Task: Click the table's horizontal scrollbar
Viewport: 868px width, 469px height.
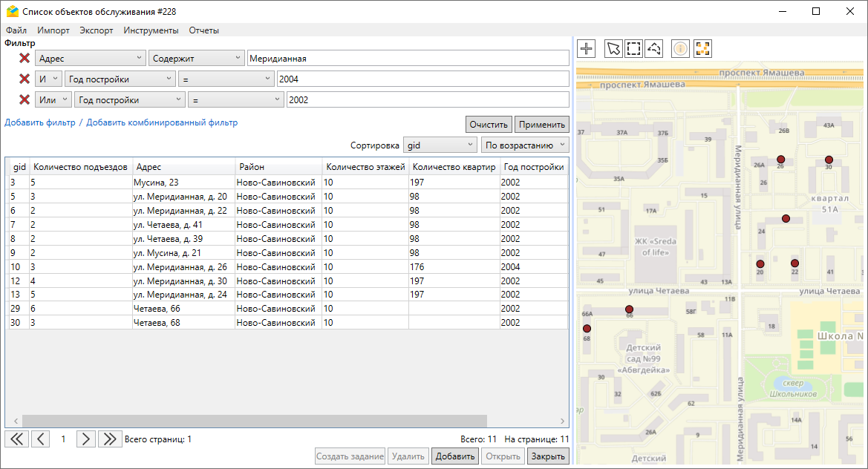Action: pyautogui.click(x=252, y=421)
